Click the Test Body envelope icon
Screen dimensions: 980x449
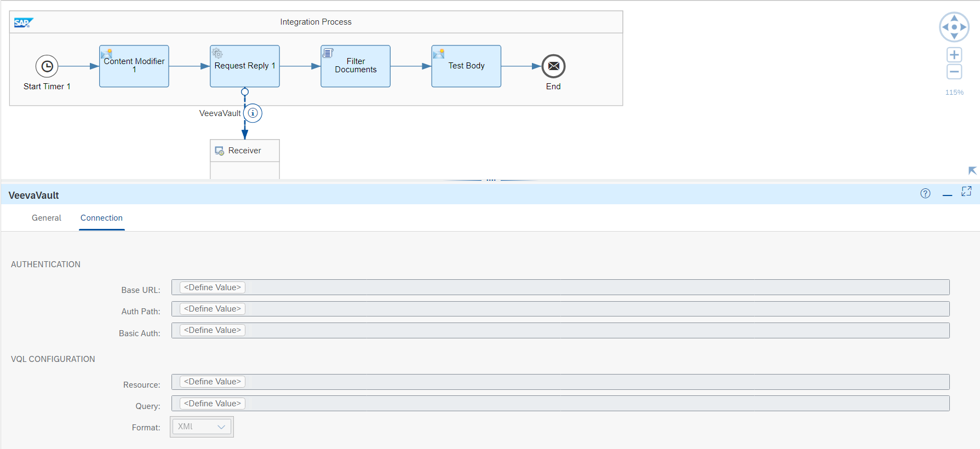(x=439, y=54)
